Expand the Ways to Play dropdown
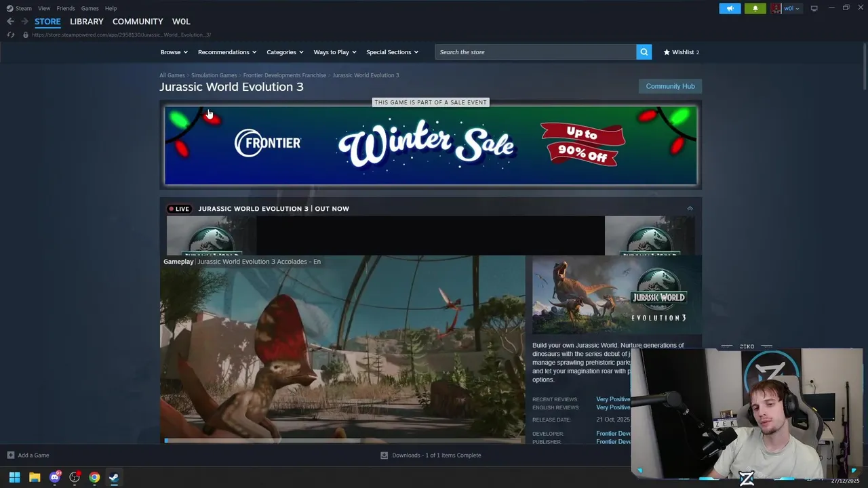This screenshot has height=488, width=868. 335,52
